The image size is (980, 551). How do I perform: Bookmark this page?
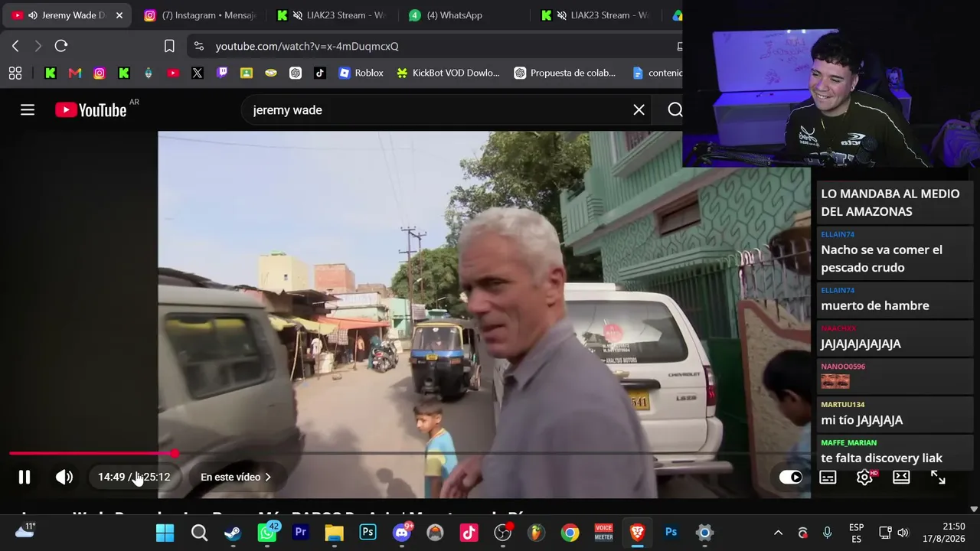click(x=169, y=46)
